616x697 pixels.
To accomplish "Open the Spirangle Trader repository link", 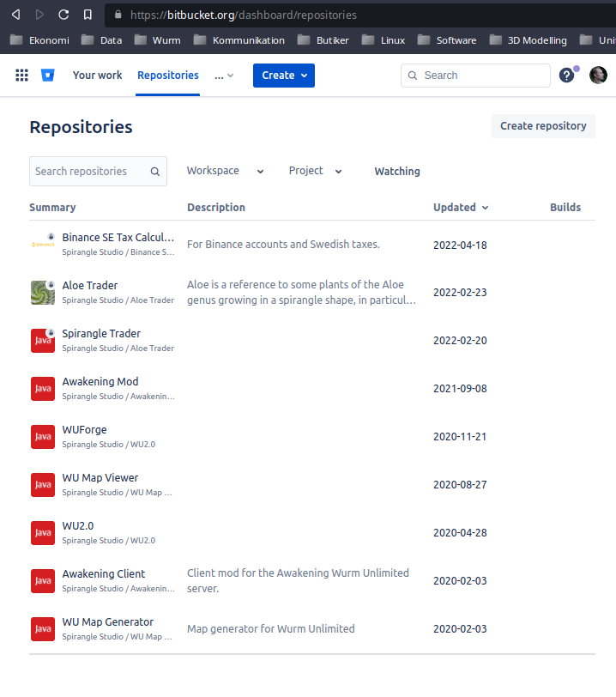I will (x=101, y=333).
